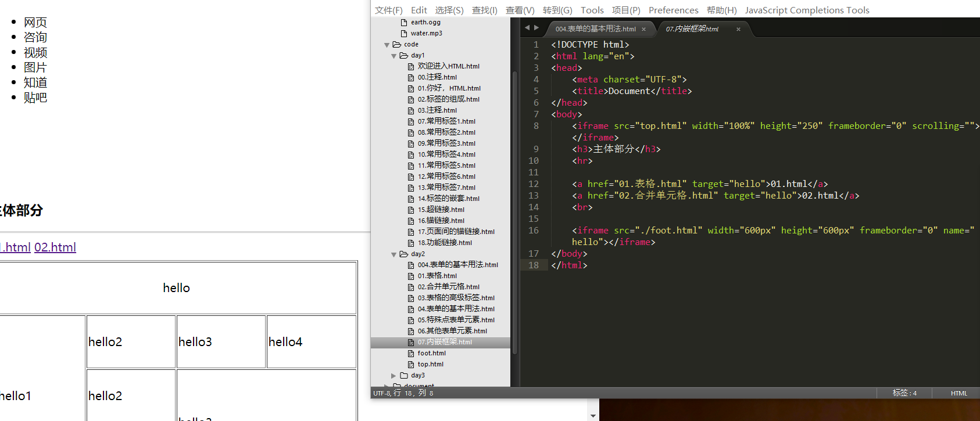The height and width of the screenshot is (421, 980).
Task: Click the previous tab arrow
Action: point(527,27)
